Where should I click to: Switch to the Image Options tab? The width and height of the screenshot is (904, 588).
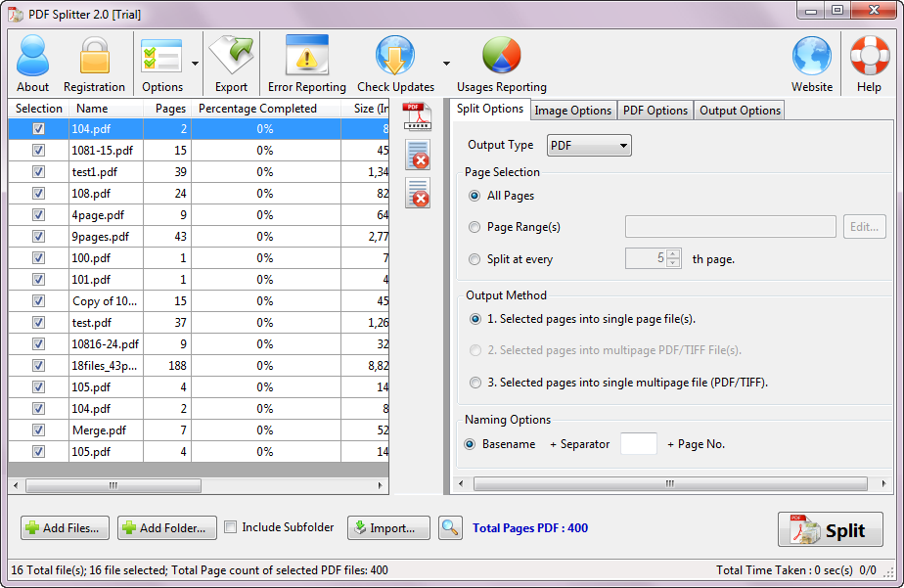(572, 111)
